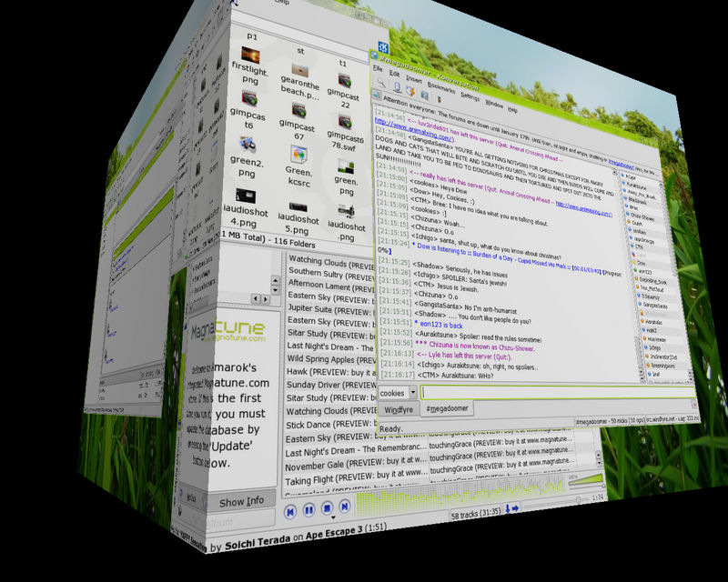
Task: Select the gimpcast67 file icon
Action: click(298, 110)
